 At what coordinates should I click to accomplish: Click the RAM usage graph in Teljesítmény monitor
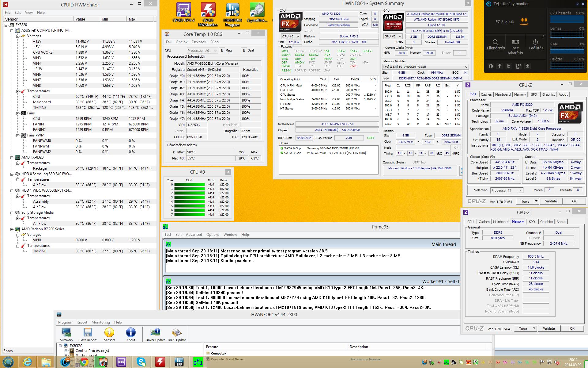point(567,50)
